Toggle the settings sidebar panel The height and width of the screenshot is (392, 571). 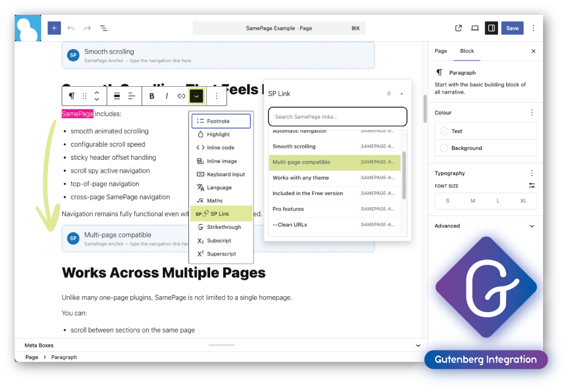(491, 28)
